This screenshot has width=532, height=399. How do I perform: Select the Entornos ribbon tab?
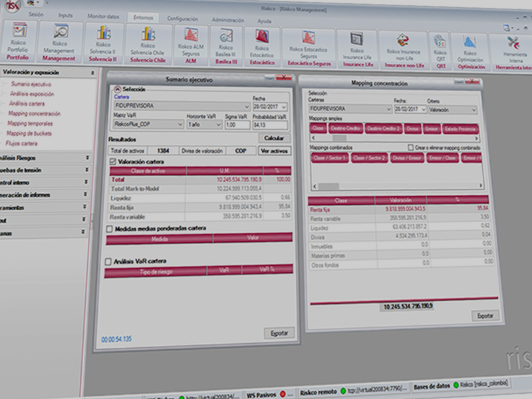(x=143, y=17)
